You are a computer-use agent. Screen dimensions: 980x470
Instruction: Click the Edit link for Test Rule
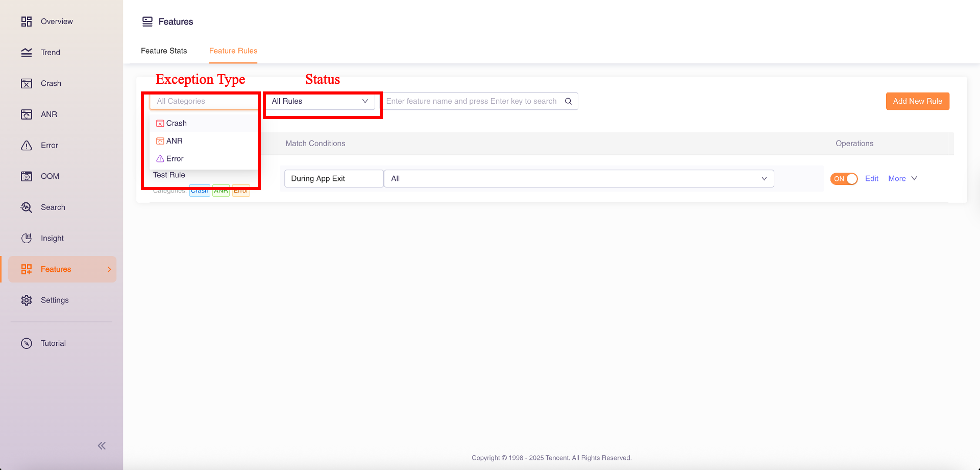(871, 178)
